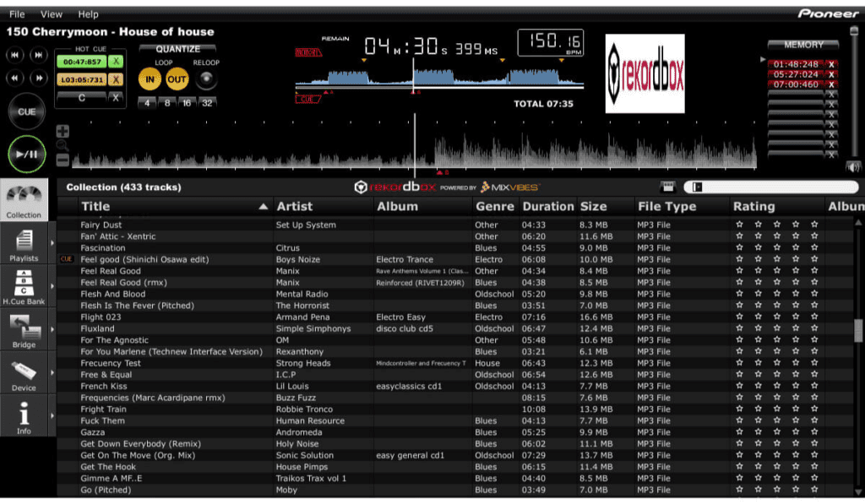Click the track list vertical scrollbar
Screen dimensions: 865x504
(x=858, y=329)
